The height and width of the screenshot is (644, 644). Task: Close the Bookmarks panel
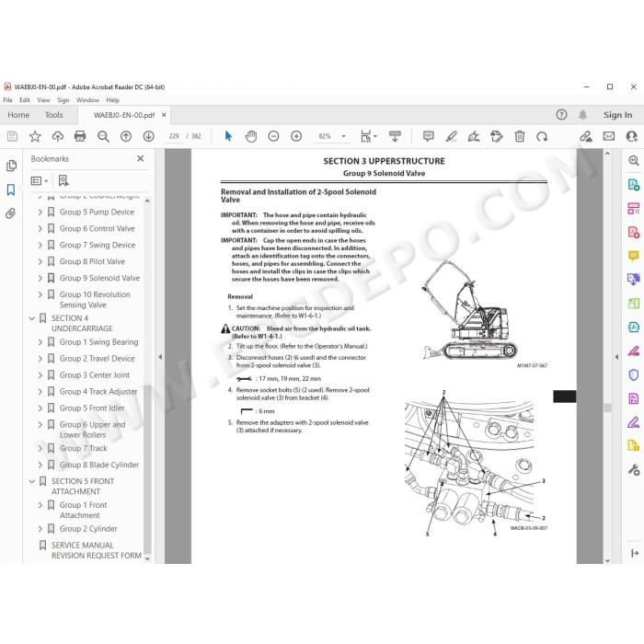point(141,158)
